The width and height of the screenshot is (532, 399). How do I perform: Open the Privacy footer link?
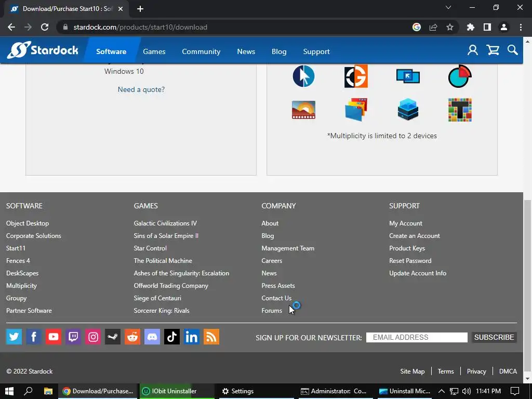476,371
